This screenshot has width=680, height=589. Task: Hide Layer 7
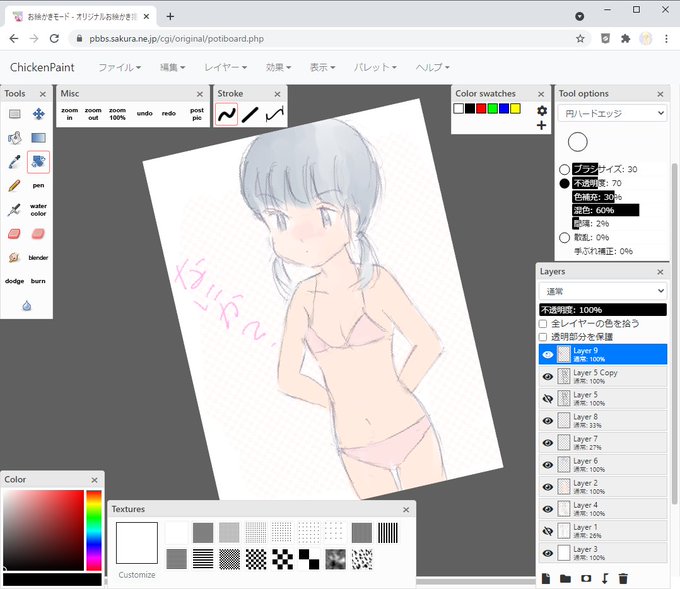(x=548, y=443)
